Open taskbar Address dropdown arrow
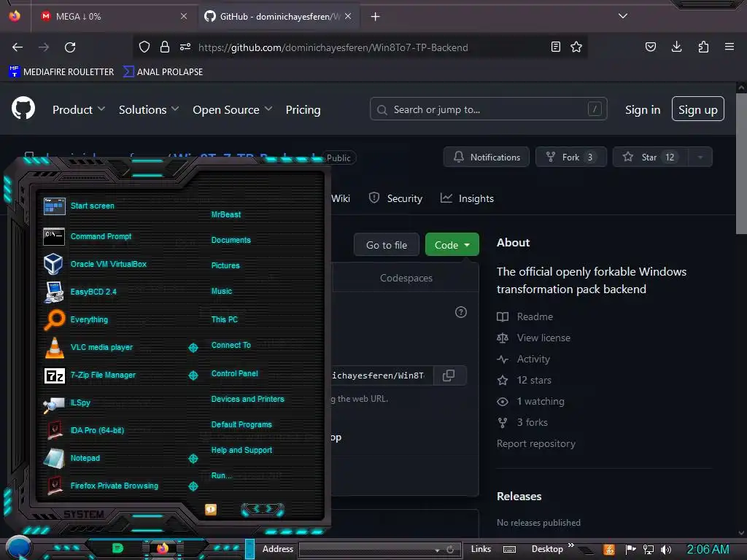Viewport: 747px width, 560px height. (437, 550)
